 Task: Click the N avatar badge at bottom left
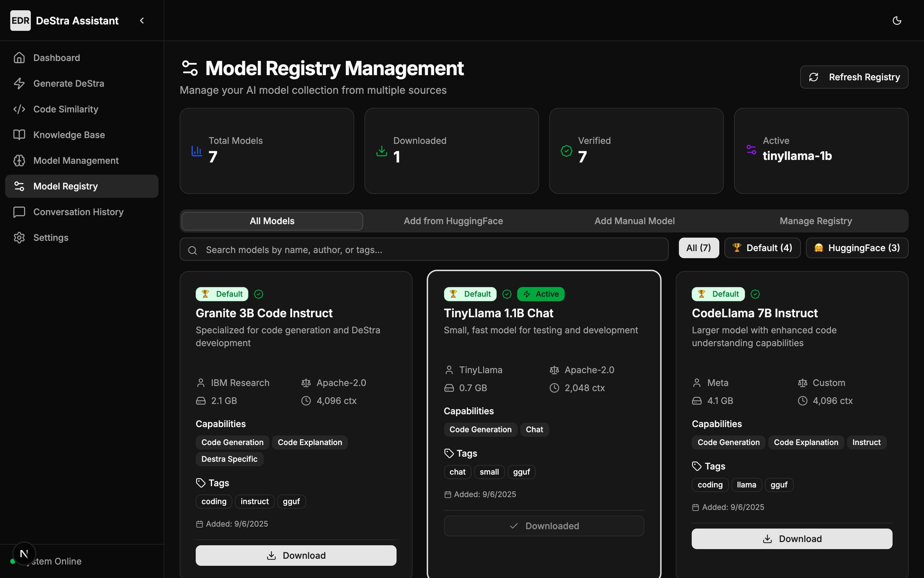click(24, 554)
